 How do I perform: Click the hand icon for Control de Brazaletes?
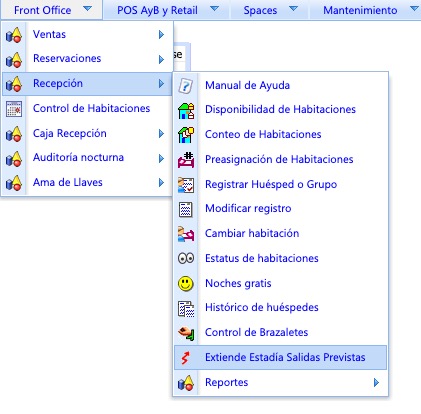coord(186,333)
